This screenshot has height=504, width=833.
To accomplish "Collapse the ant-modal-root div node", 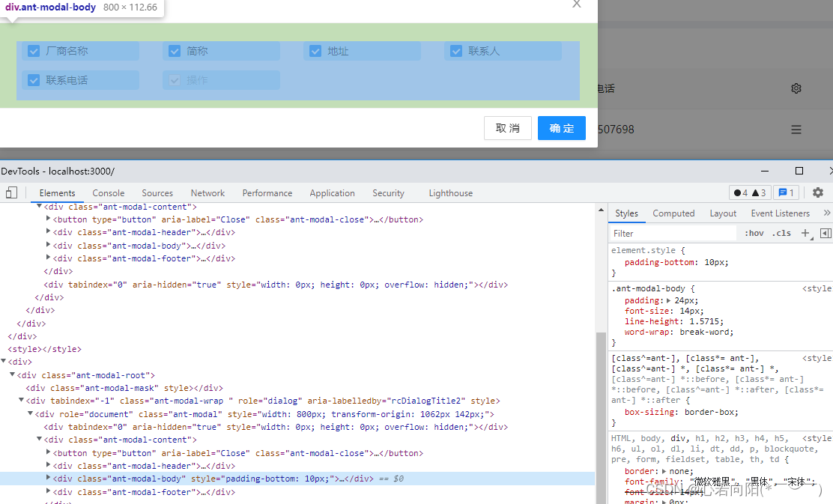I will click(x=12, y=374).
